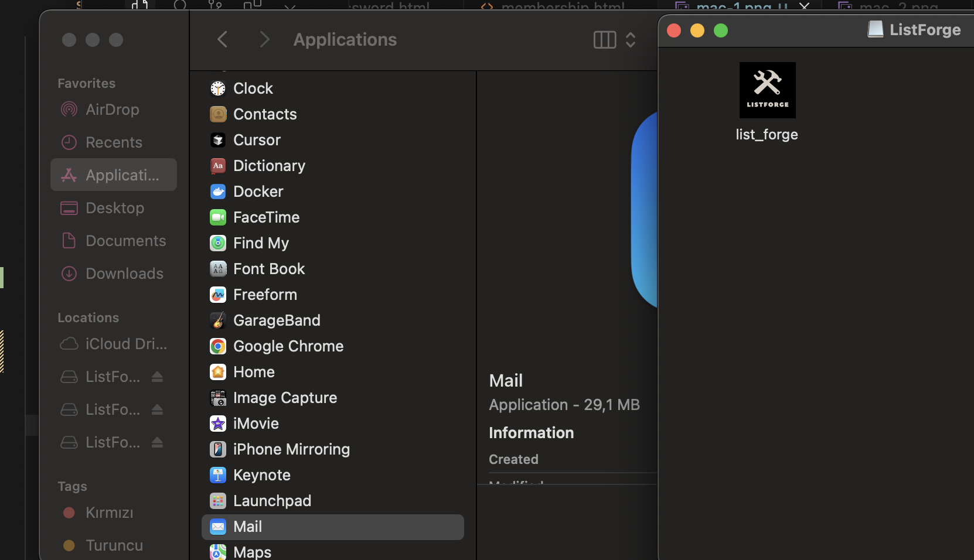Image resolution: width=974 pixels, height=560 pixels.
Task: Go forward with the Finder forward chevron
Action: (x=264, y=40)
